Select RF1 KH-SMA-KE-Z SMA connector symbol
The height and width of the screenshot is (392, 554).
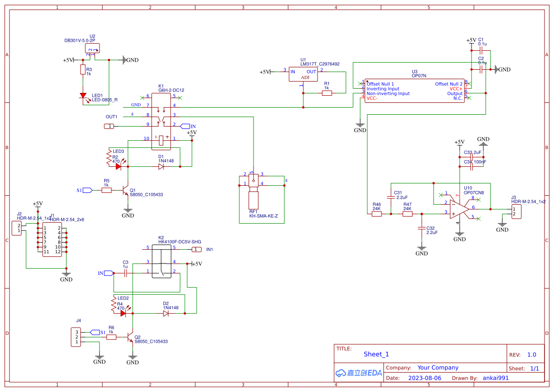pos(254,191)
